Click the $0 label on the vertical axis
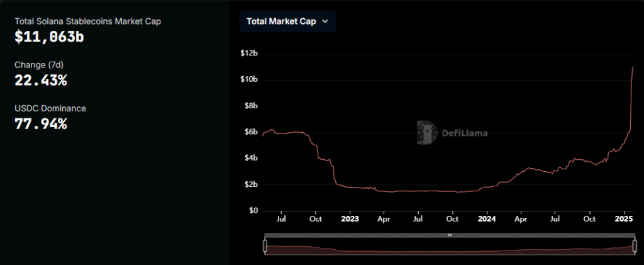The width and height of the screenshot is (644, 265). [253, 210]
